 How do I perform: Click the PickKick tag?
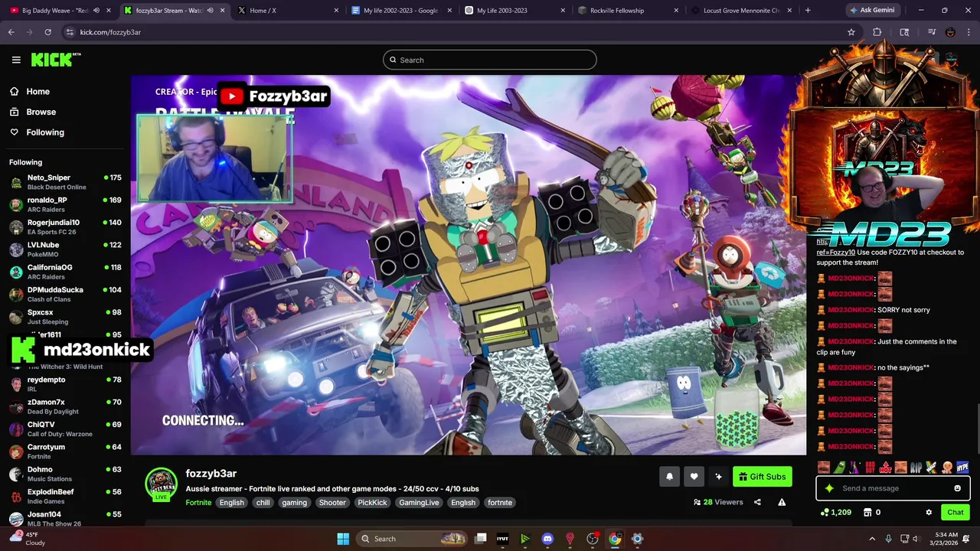click(x=372, y=503)
